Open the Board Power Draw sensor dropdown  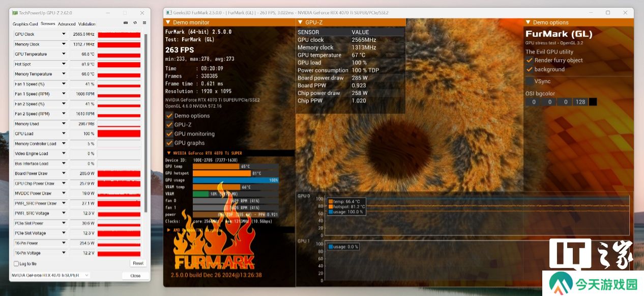(64, 173)
